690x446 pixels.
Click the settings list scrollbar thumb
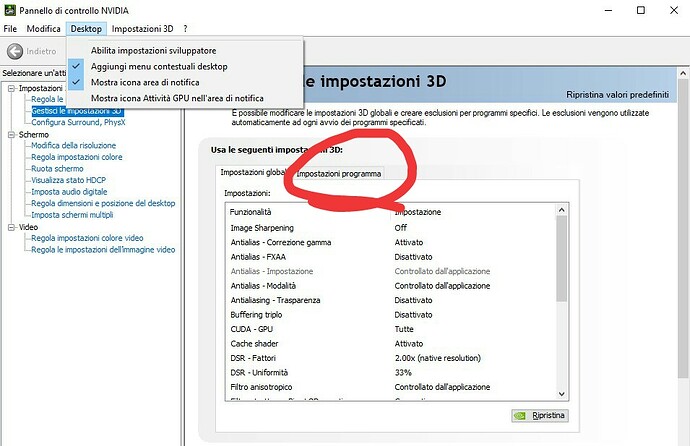tap(562, 259)
